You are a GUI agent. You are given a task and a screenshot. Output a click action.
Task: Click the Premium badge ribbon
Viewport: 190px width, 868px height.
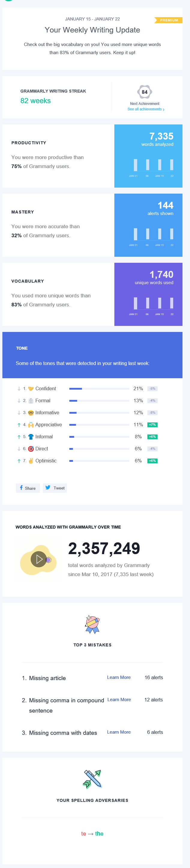(168, 20)
